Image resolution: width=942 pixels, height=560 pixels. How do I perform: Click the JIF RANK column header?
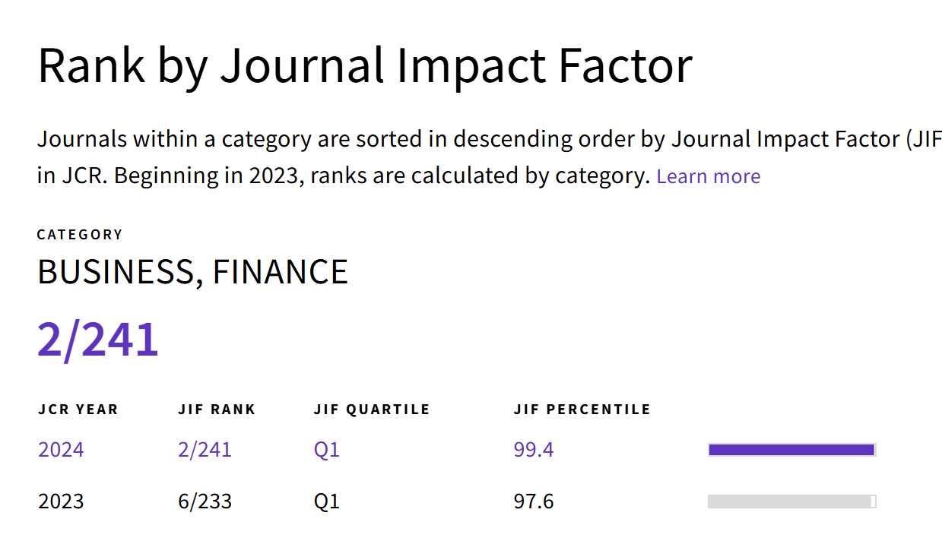coord(217,410)
